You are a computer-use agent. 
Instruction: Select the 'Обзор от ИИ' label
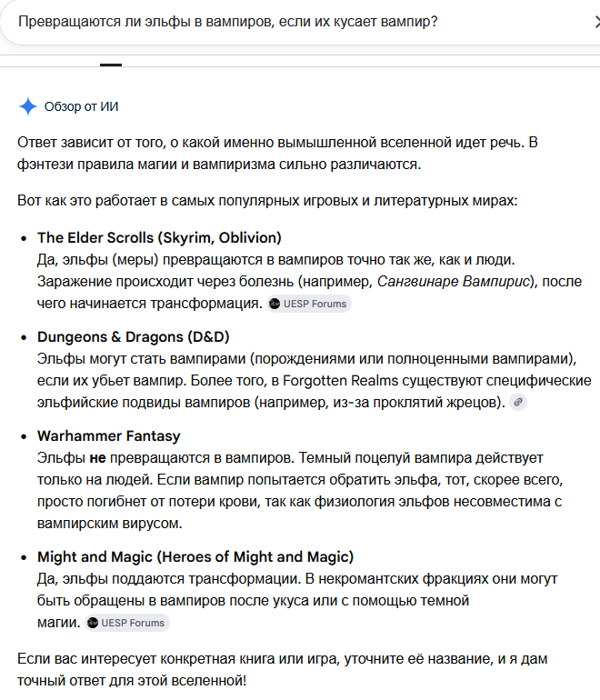click(81, 106)
